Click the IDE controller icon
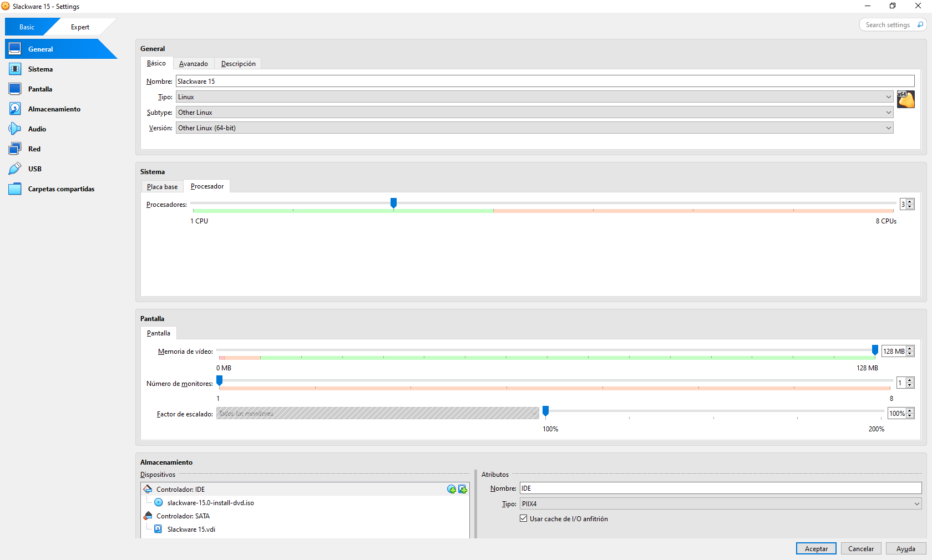Viewport: 932px width, 560px height. (x=148, y=489)
